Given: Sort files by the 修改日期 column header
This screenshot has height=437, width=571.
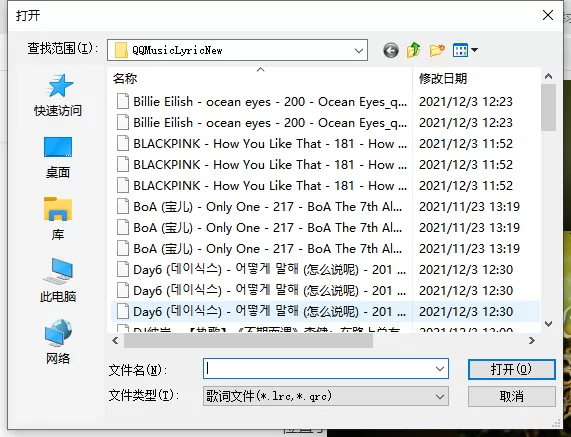Looking at the screenshot, I should click(x=476, y=78).
